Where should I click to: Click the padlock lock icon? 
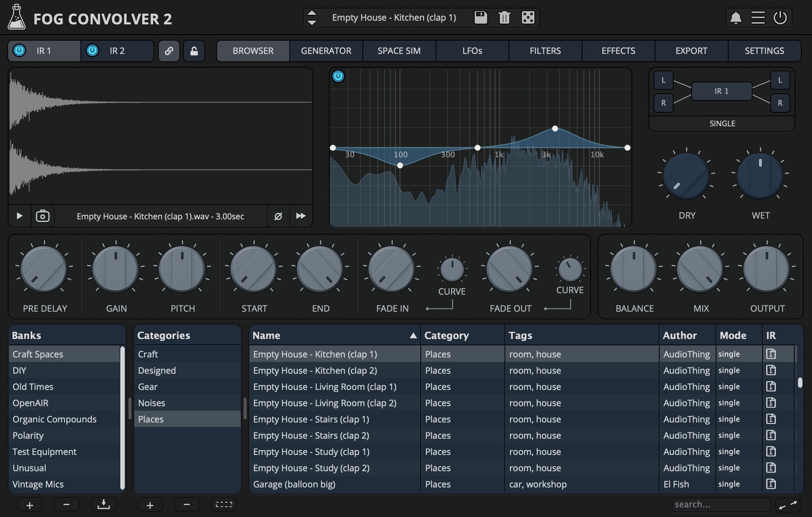pos(194,51)
